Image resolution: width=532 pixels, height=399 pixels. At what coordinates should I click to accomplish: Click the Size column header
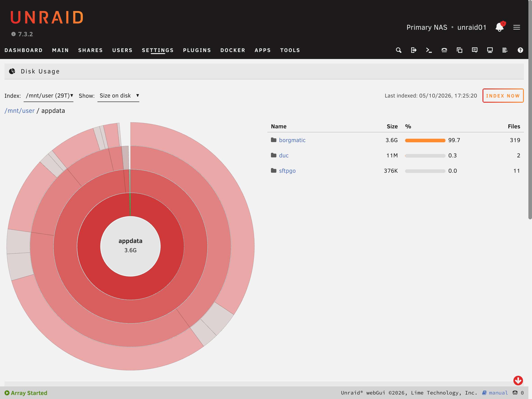click(x=392, y=126)
